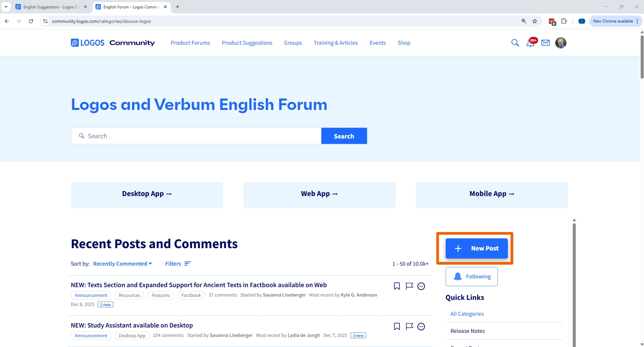Open the Desktop App category card
This screenshot has width=644, height=347.
coord(147,195)
